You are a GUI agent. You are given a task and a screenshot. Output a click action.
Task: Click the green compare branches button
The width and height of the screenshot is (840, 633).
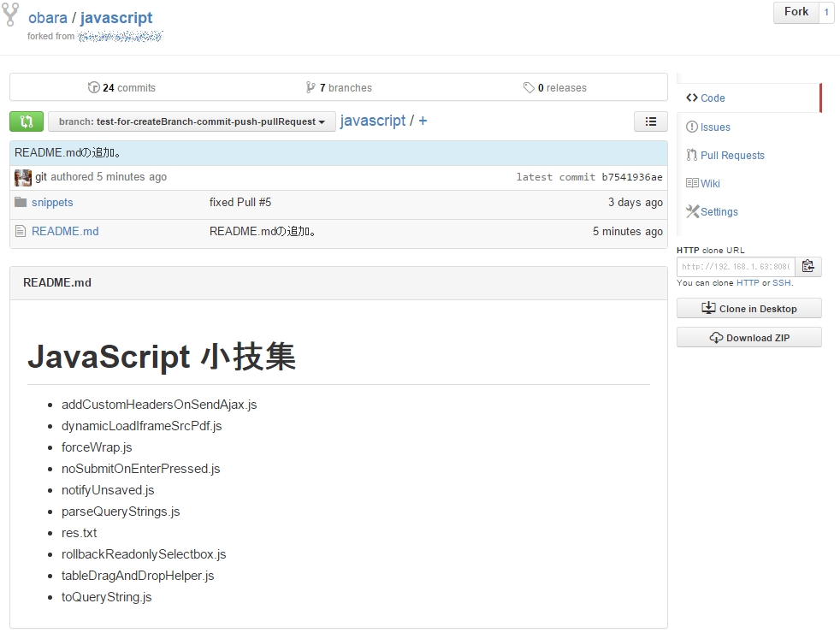pyautogui.click(x=27, y=121)
